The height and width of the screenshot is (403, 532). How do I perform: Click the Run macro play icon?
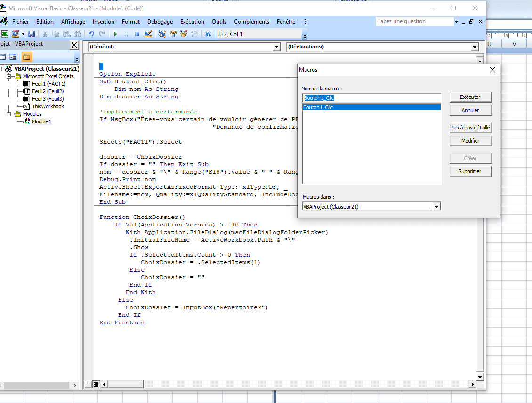[115, 34]
